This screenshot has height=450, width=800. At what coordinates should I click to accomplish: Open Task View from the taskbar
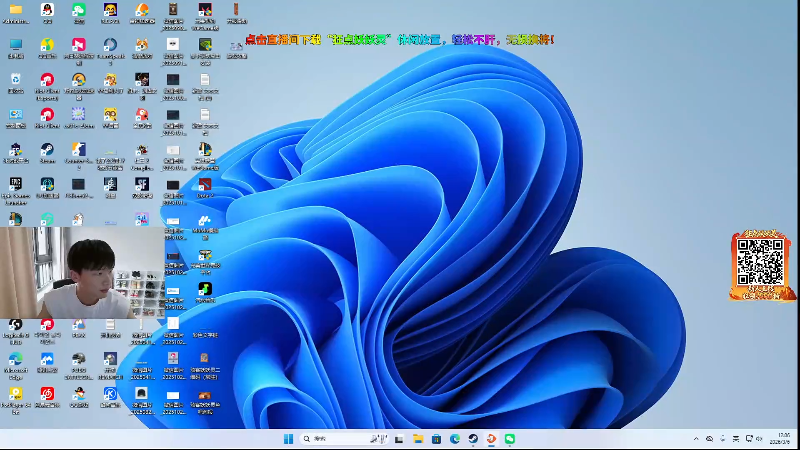tap(400, 439)
